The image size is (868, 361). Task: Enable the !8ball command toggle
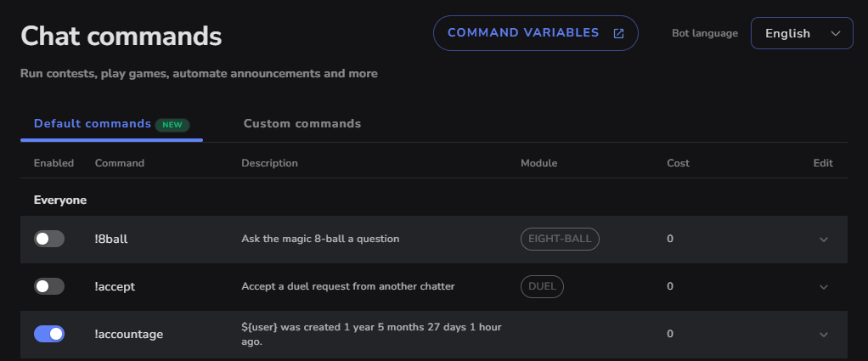tap(49, 239)
